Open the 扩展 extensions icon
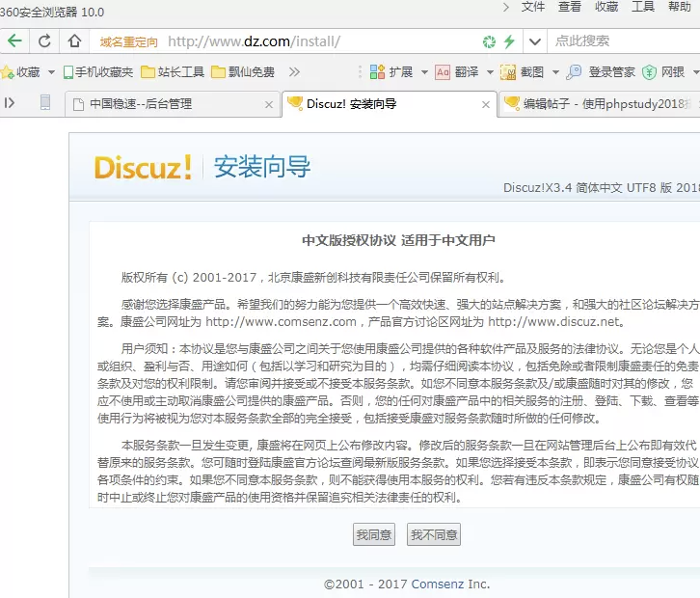 coord(377,72)
